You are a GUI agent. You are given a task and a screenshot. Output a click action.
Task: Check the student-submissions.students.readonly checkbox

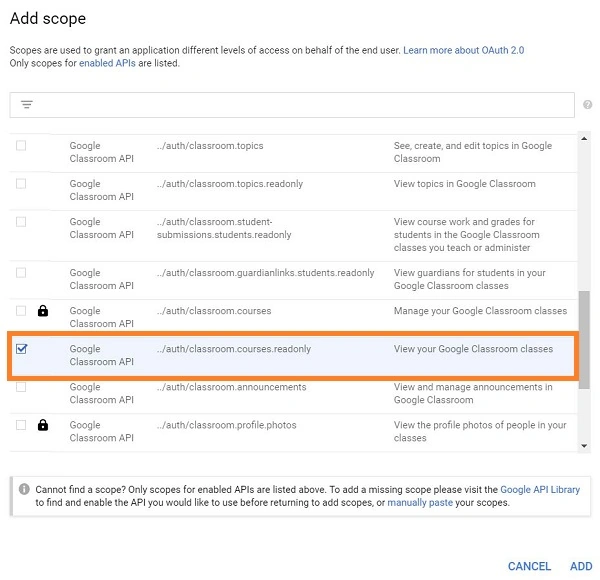[x=21, y=222]
